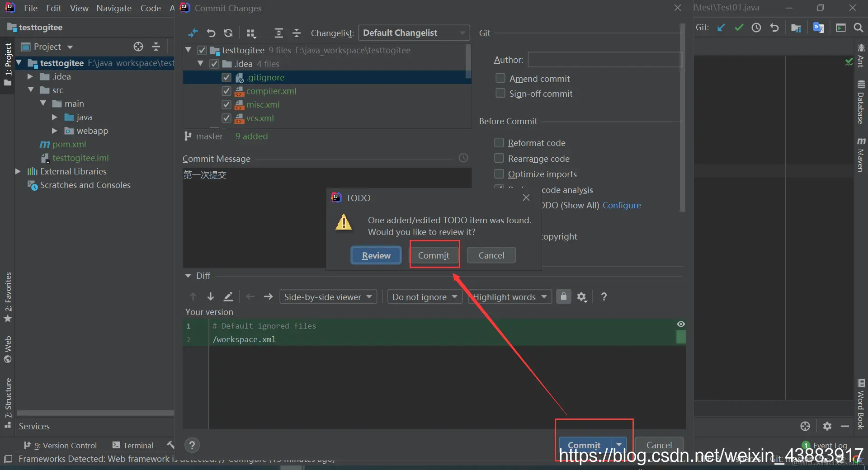Click the Expand All icon in commit toolbar
This screenshot has width=868, height=470.
click(x=278, y=33)
